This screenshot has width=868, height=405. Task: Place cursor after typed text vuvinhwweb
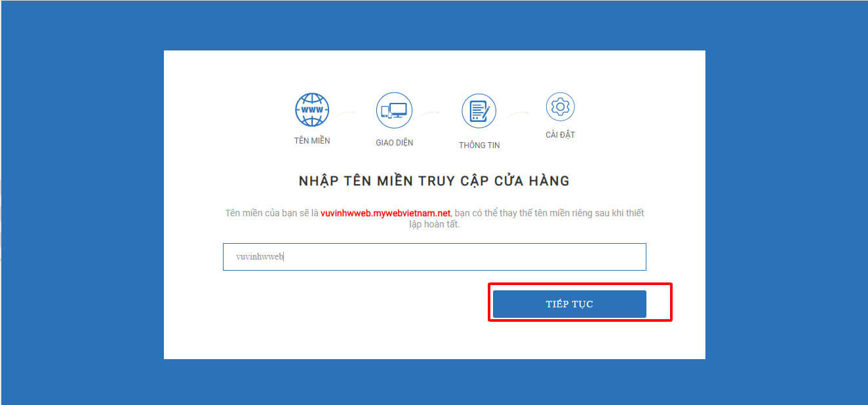tap(285, 257)
